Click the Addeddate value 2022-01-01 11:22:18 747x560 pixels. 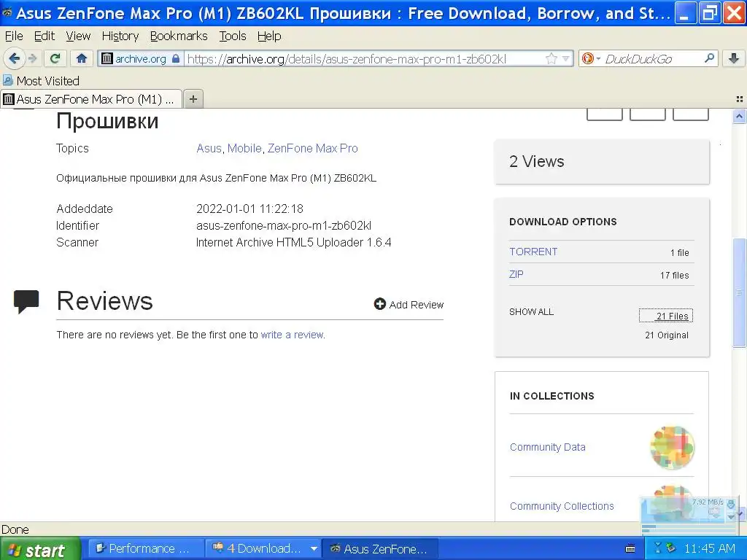[x=249, y=209]
